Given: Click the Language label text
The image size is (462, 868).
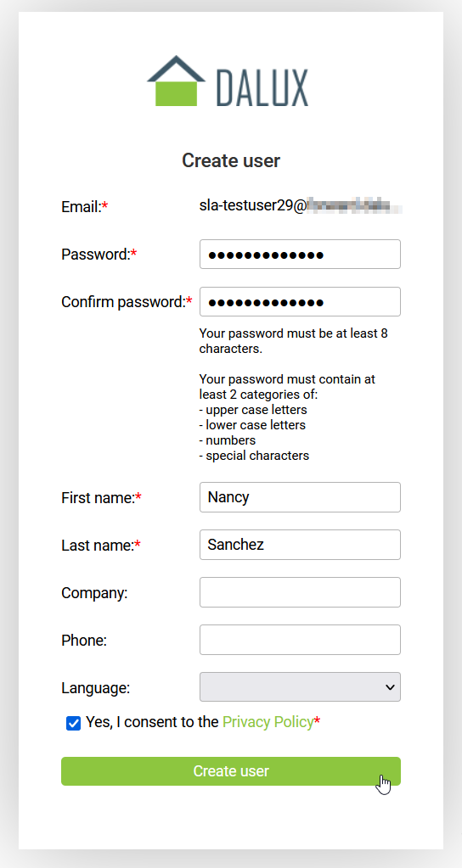Looking at the screenshot, I should point(95,688).
